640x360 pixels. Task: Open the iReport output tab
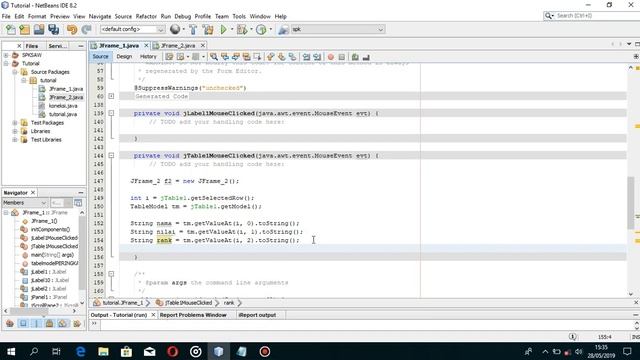click(x=257, y=315)
